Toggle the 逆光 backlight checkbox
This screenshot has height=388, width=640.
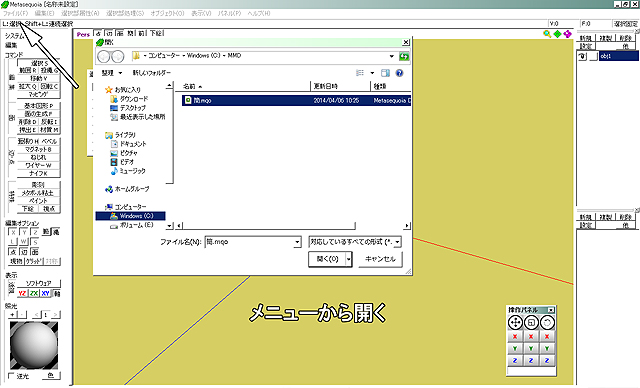11,375
